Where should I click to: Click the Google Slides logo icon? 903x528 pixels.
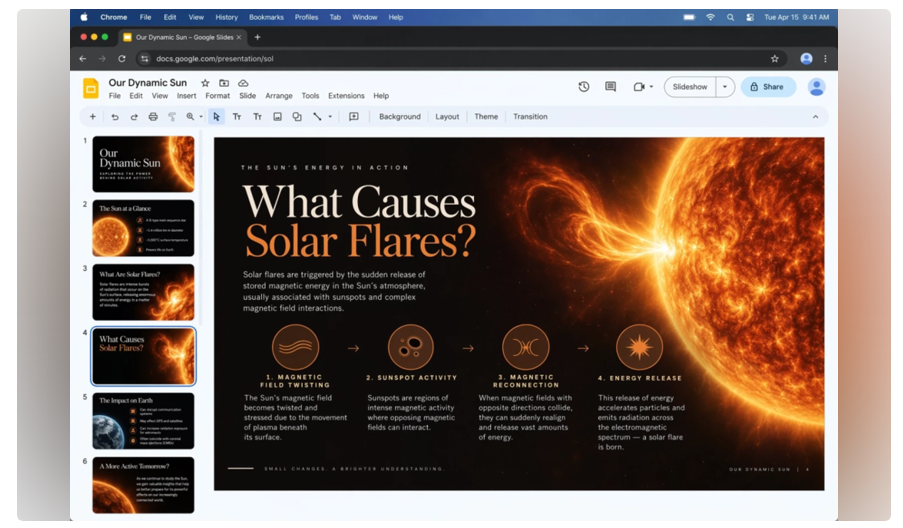[91, 89]
